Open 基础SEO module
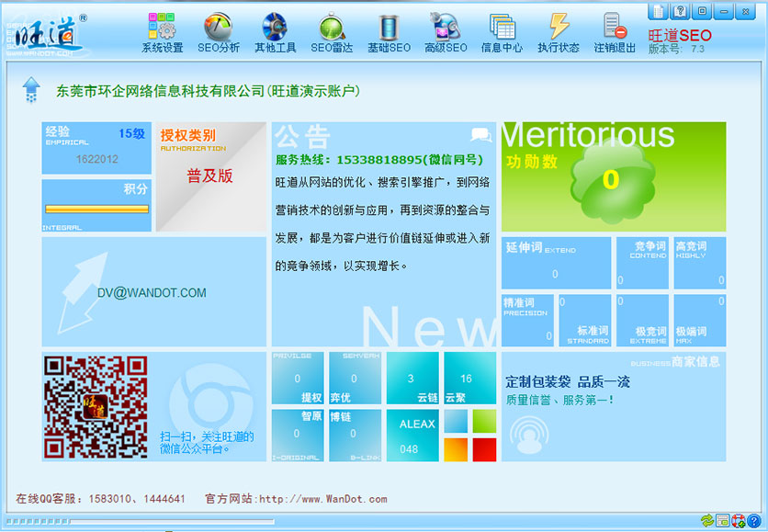Viewport: 768px width, 532px height. 389,33
